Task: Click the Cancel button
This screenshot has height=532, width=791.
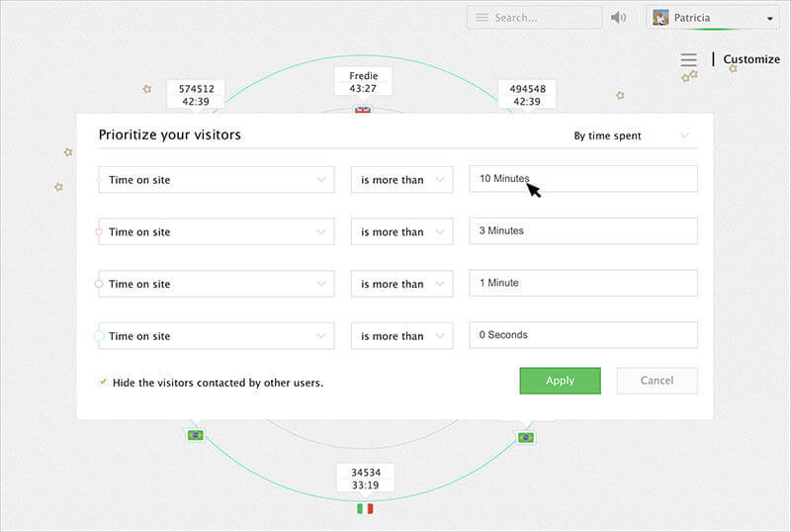Action: click(657, 381)
